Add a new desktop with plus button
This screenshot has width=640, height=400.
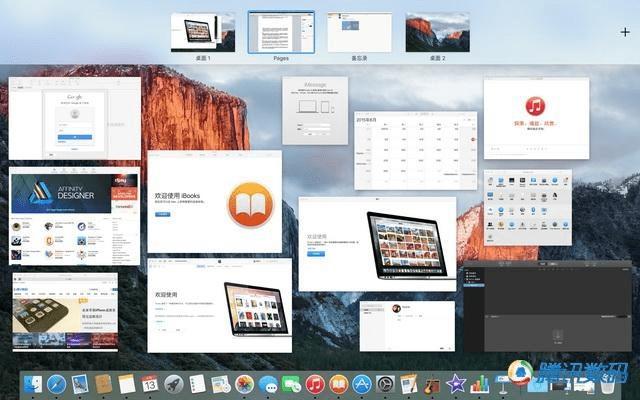tap(625, 32)
